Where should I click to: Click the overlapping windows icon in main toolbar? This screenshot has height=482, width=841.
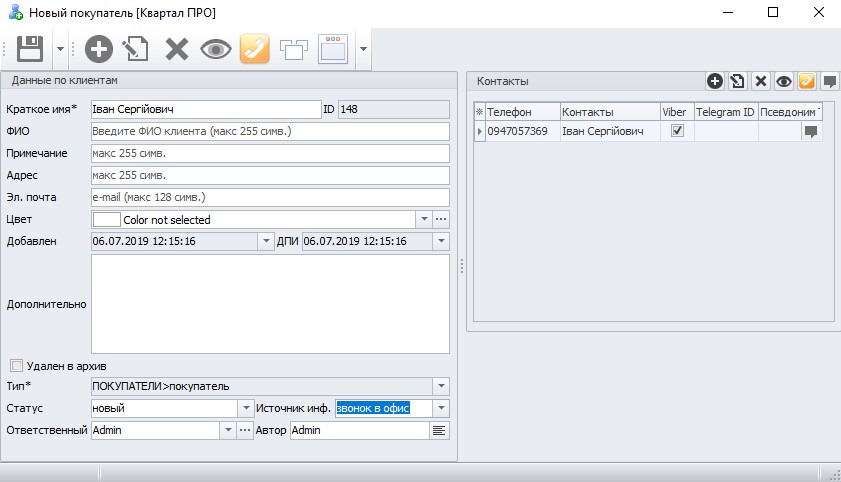(x=294, y=48)
